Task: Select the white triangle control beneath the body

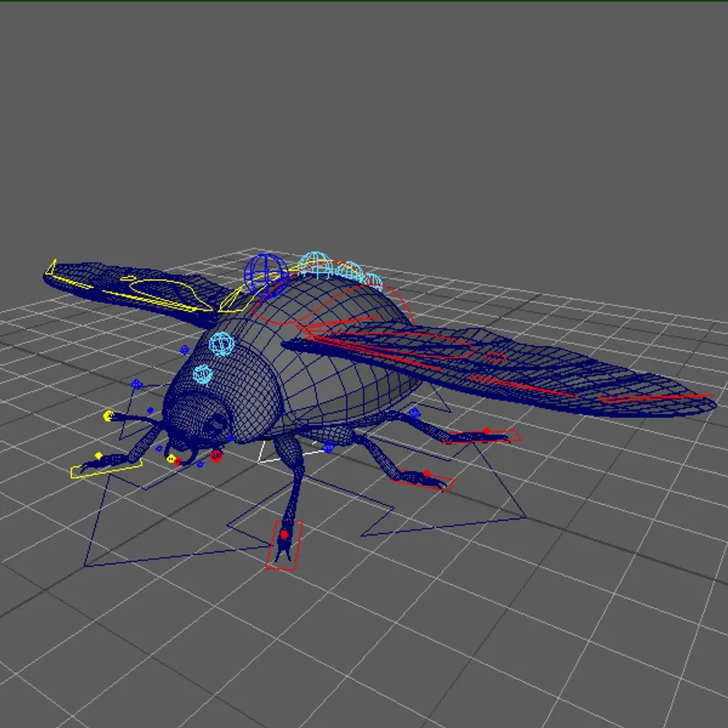Action: [291, 451]
